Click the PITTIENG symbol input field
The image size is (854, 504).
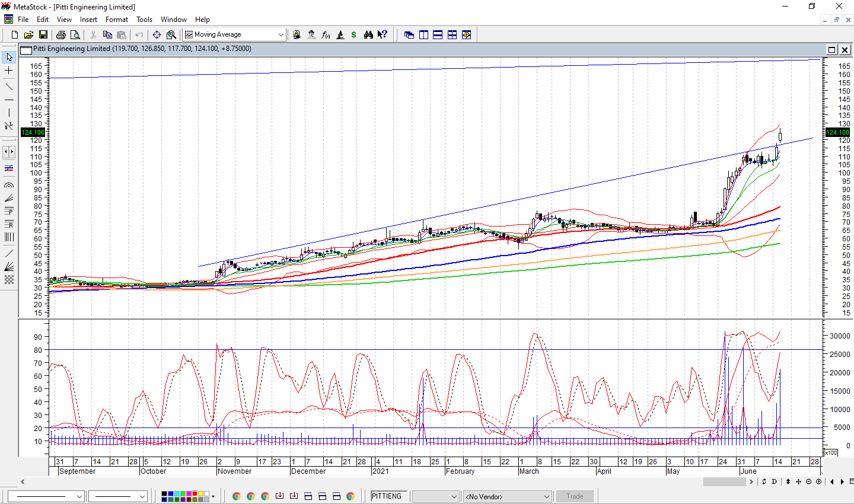pyautogui.click(x=388, y=496)
